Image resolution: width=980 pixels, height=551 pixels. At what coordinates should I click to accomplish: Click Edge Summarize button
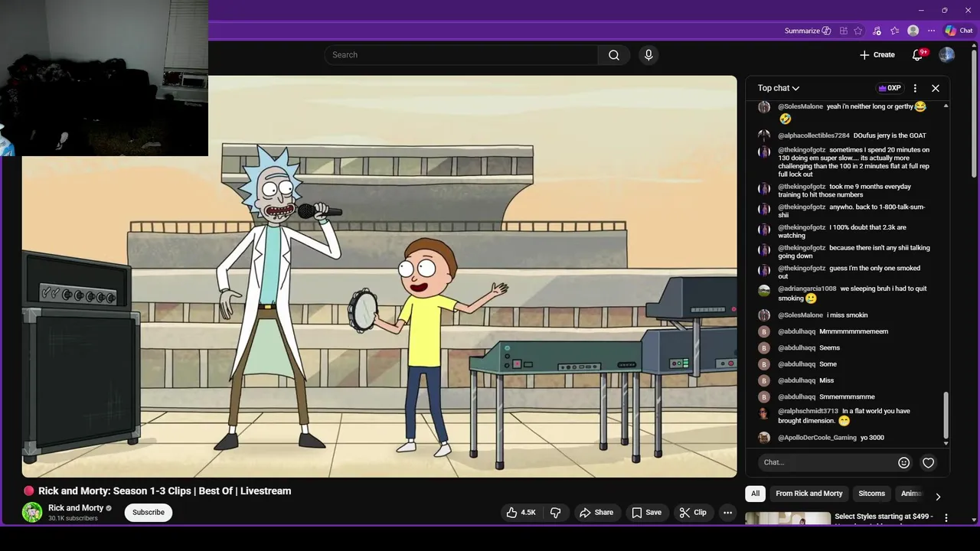coord(808,31)
